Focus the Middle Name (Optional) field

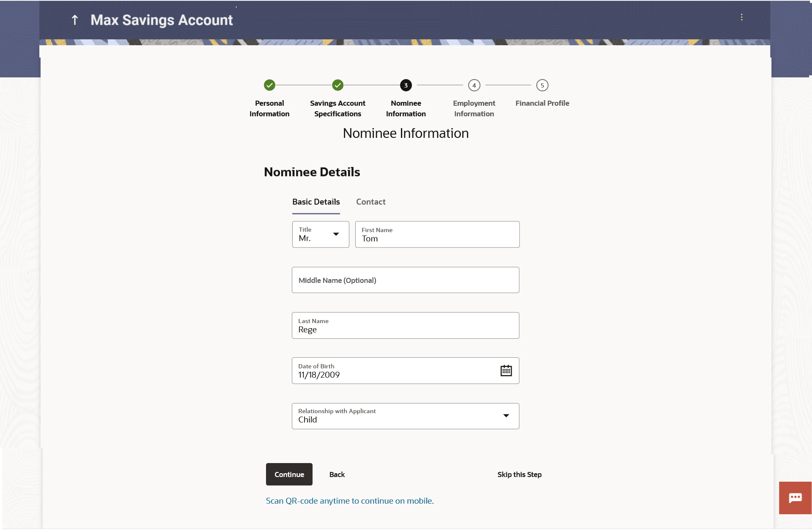click(405, 280)
